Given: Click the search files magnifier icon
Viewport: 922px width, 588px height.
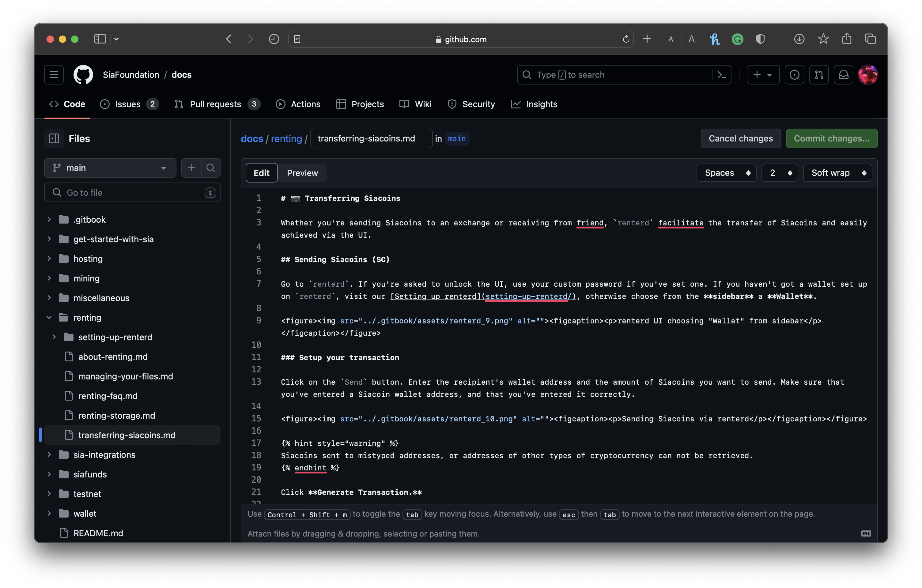Looking at the screenshot, I should [211, 168].
